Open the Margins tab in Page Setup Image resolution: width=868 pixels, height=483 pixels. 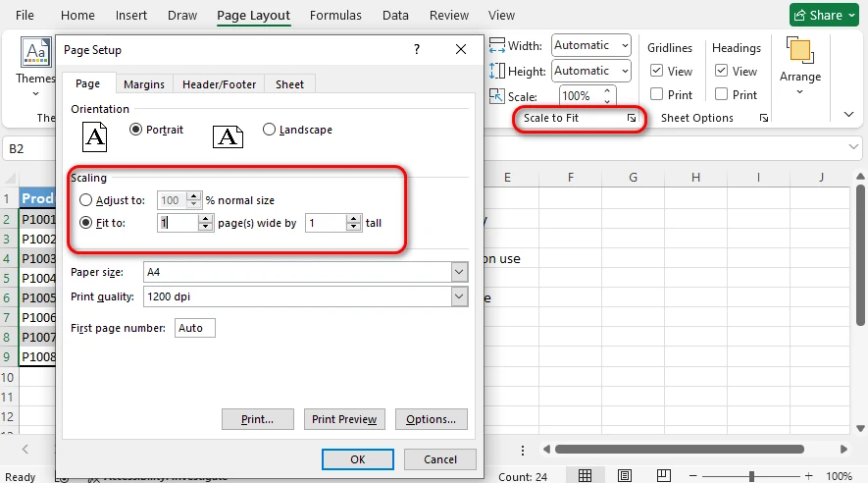click(144, 84)
